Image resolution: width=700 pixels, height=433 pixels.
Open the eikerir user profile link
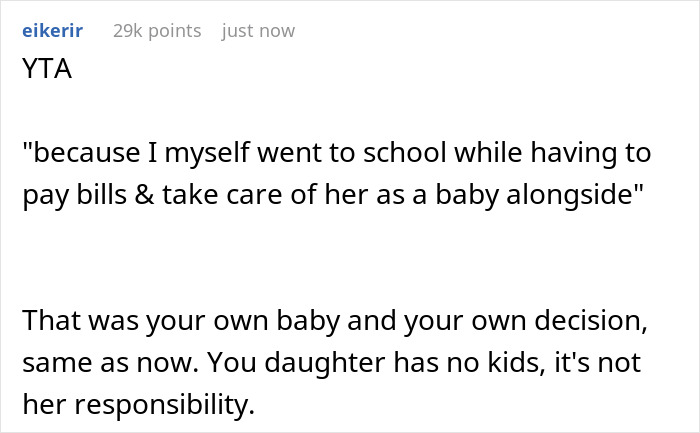[x=52, y=31]
